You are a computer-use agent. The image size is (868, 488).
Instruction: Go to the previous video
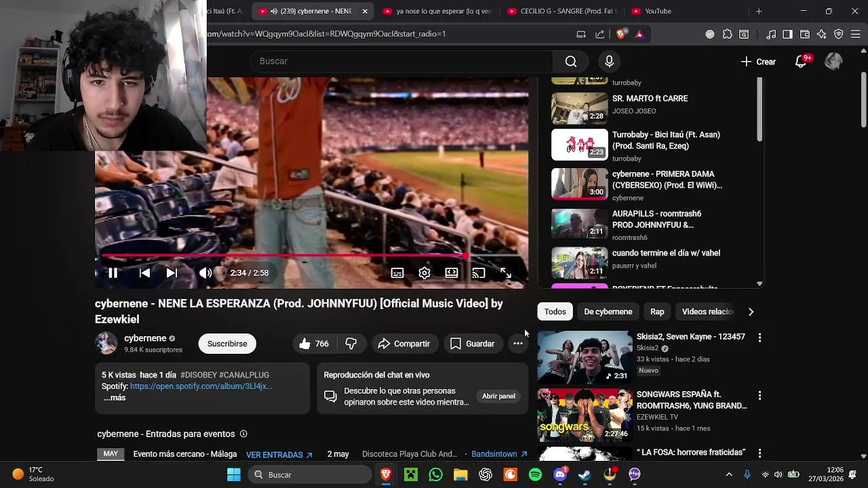[x=144, y=273]
